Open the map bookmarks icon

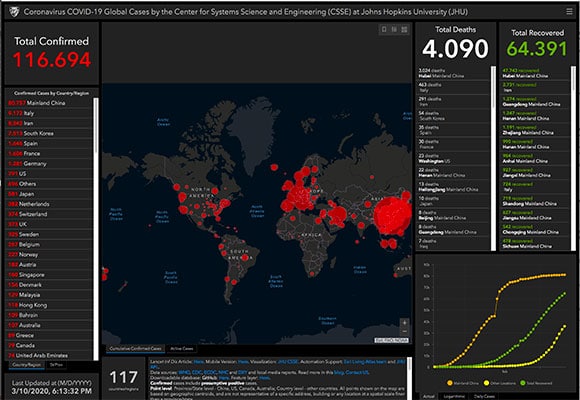[384, 29]
